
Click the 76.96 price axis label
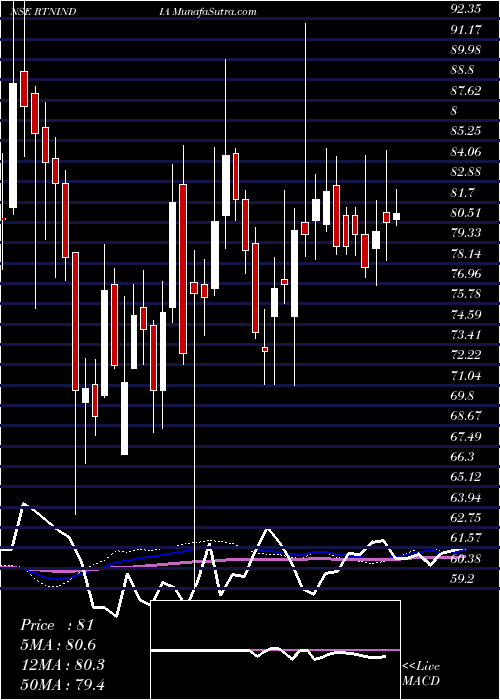468,274
